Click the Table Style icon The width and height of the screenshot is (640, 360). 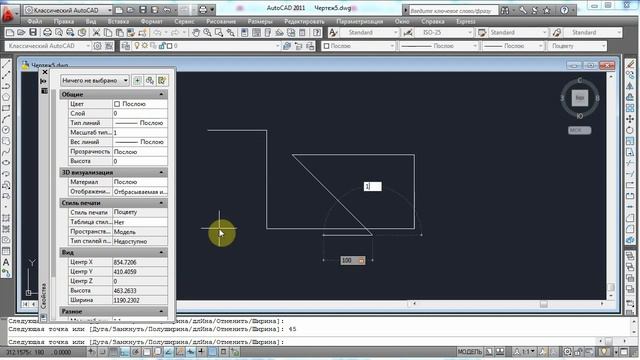482,32
